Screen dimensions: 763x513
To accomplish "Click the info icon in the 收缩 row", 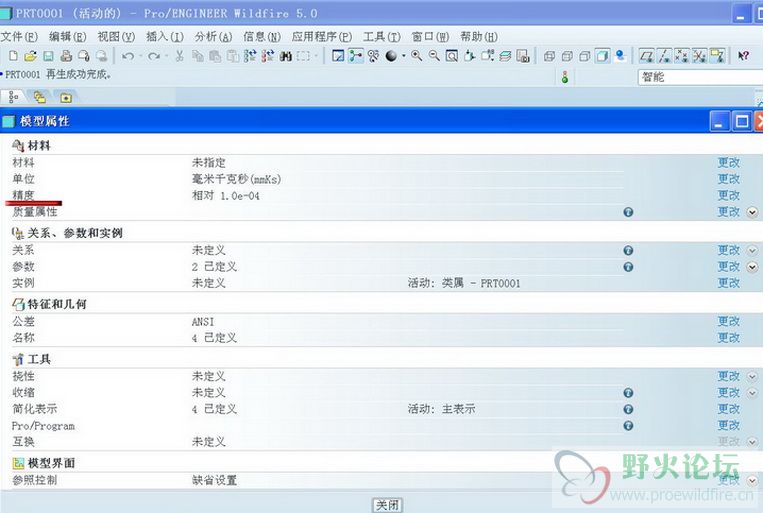I will (x=628, y=393).
